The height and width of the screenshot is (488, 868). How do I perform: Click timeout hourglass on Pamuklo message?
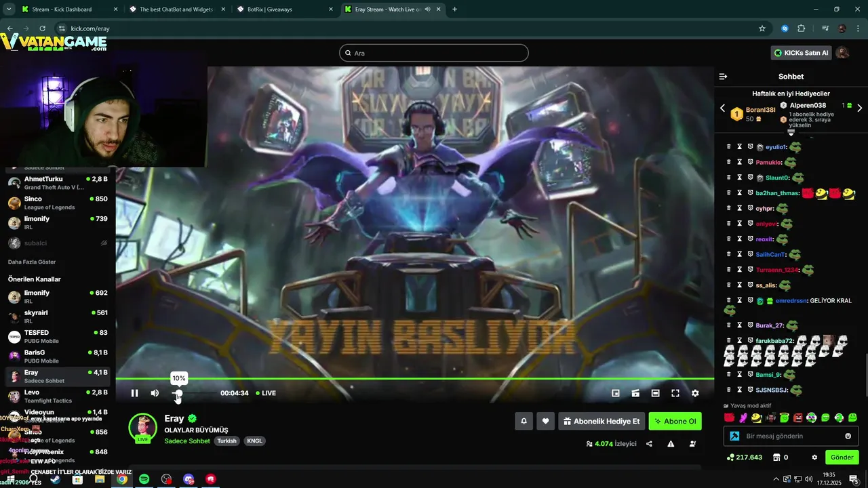[740, 162]
